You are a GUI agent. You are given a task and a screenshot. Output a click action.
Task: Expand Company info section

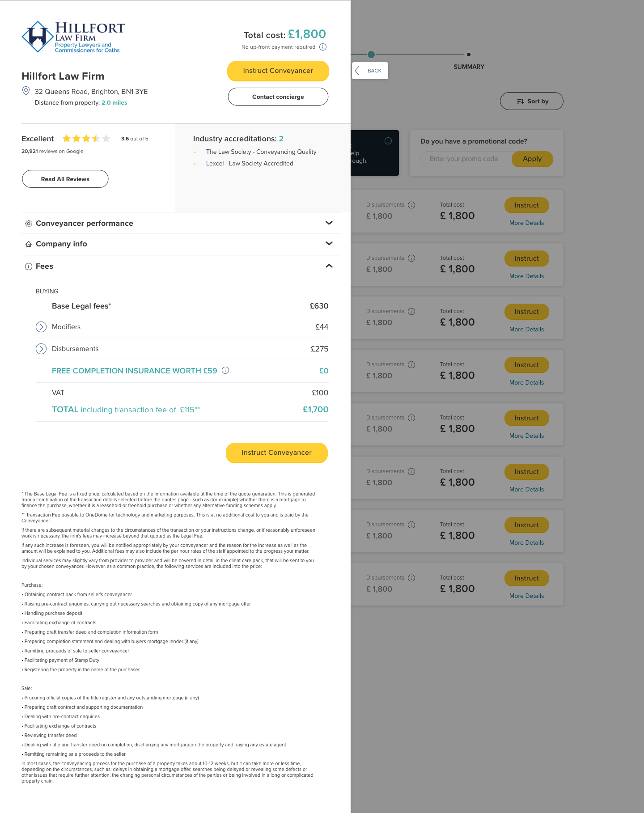pos(181,244)
